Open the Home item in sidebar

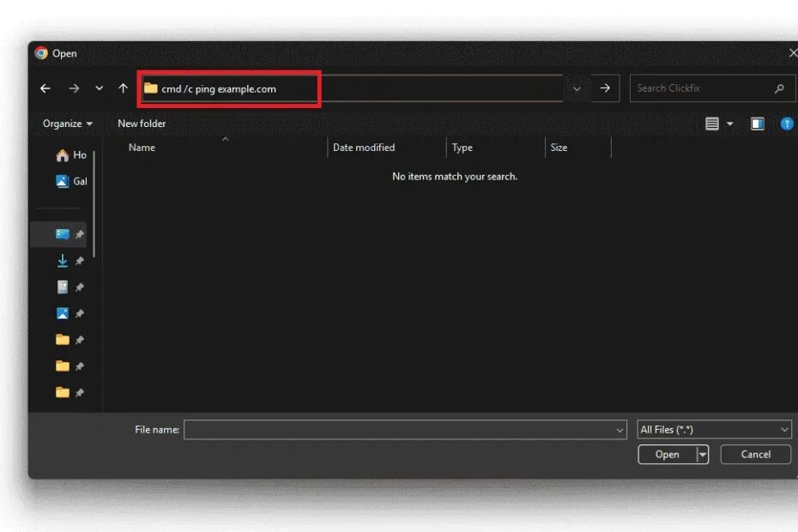[71, 155]
